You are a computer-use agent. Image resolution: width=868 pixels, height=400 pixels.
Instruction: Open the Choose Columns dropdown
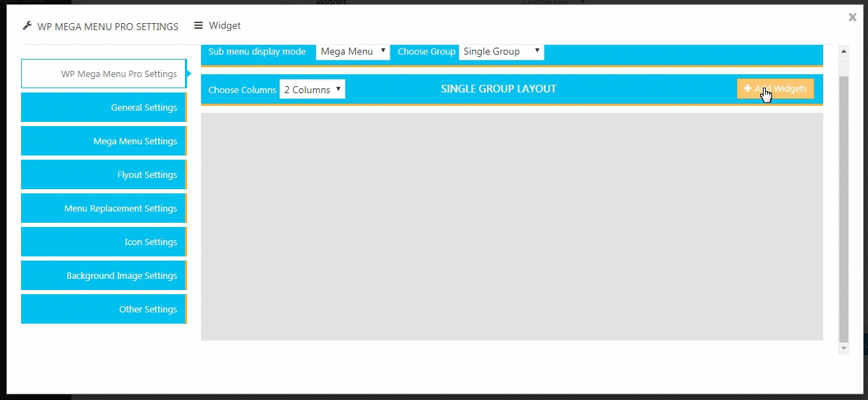(x=312, y=90)
